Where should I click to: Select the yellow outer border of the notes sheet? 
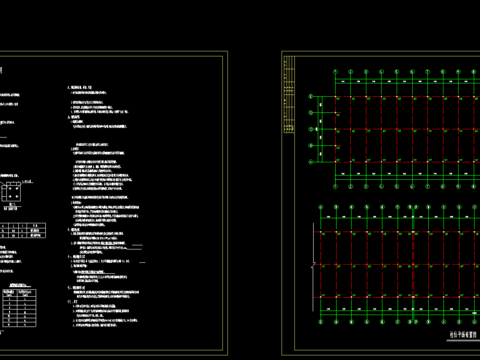(x=114, y=203)
